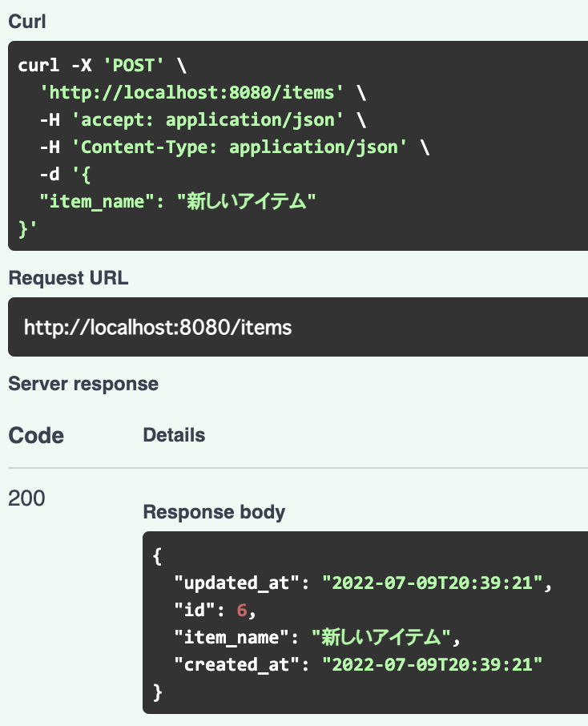Click the curl -X 'POST' line
Viewport: 588px width, 726px height.
click(103, 65)
